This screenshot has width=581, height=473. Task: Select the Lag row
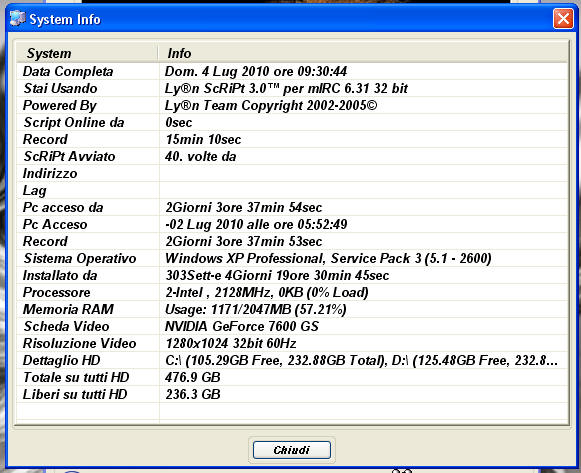292,190
